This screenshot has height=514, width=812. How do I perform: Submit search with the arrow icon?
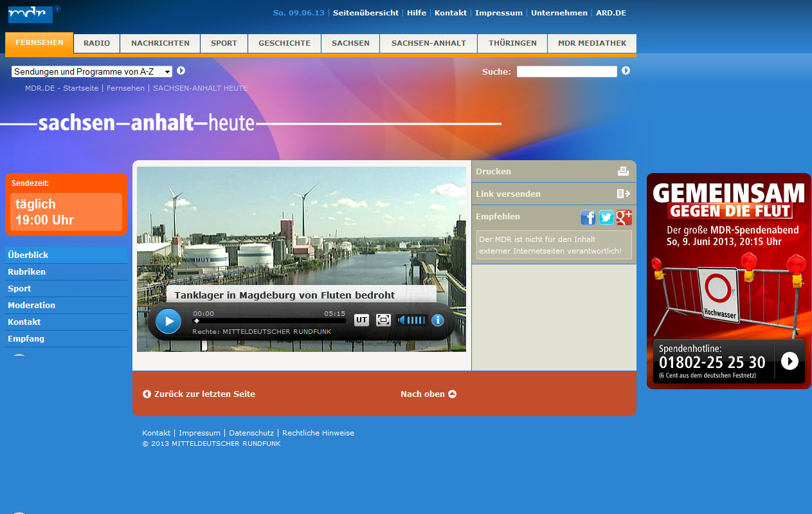[x=626, y=71]
